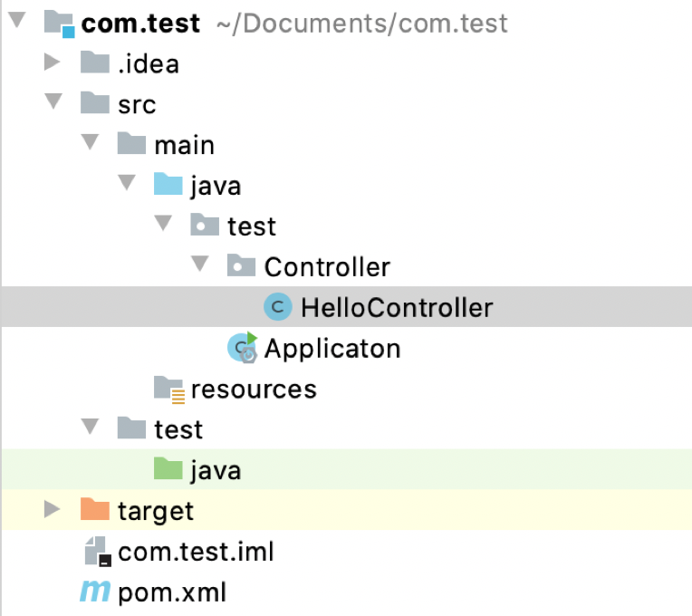Click the orange target folder icon
This screenshot has height=616, width=692.
click(95, 510)
